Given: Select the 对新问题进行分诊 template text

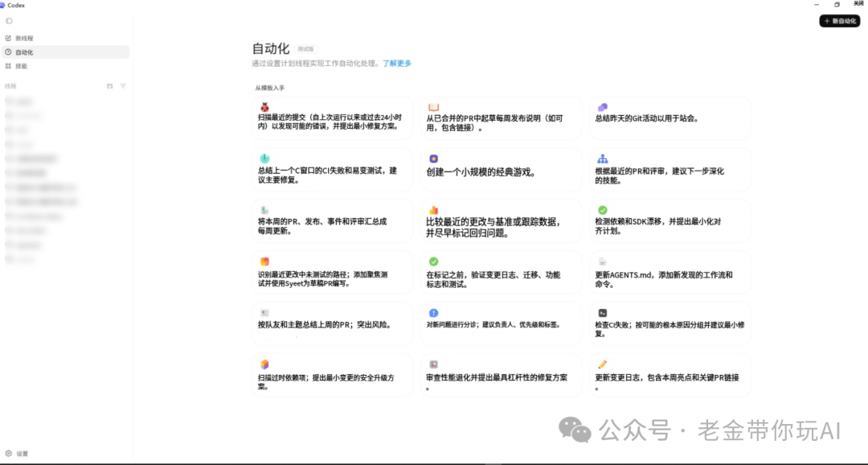Looking at the screenshot, I should [x=493, y=325].
